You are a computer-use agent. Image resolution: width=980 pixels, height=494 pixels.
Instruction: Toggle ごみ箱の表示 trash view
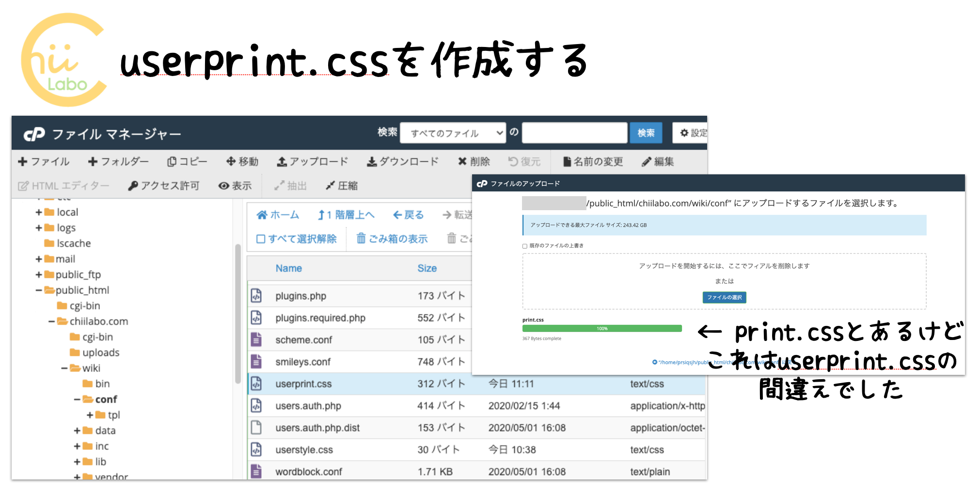coord(393,238)
